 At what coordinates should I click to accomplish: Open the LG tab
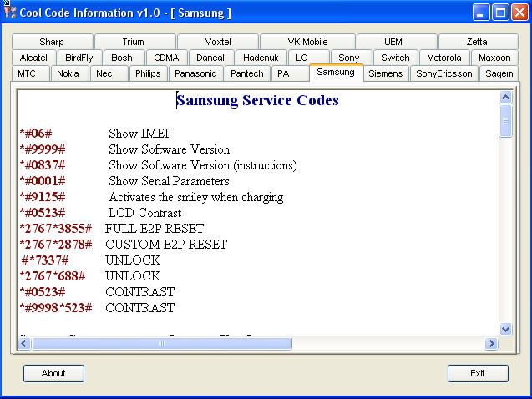point(308,58)
